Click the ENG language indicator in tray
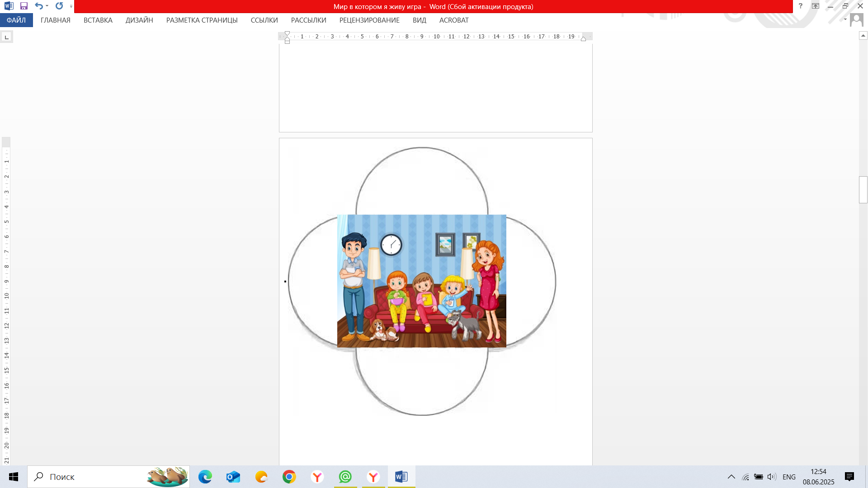The width and height of the screenshot is (868, 488). click(x=789, y=477)
